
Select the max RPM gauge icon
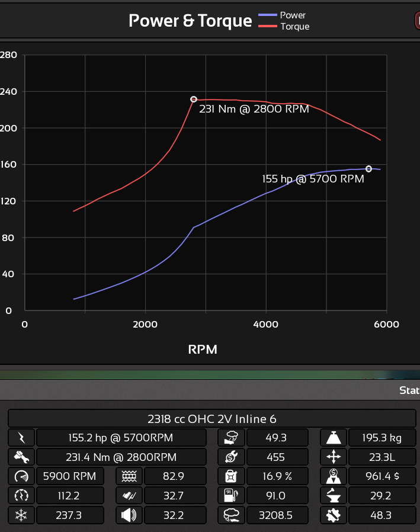click(x=21, y=476)
